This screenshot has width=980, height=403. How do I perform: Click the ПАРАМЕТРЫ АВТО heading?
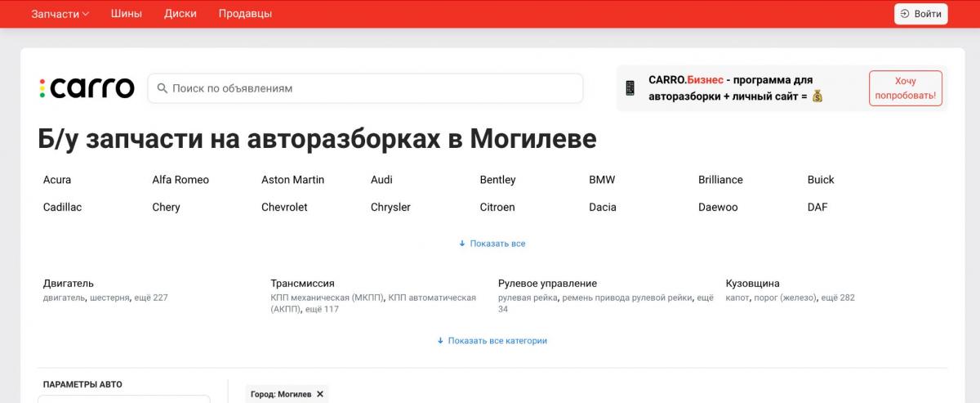tap(82, 384)
